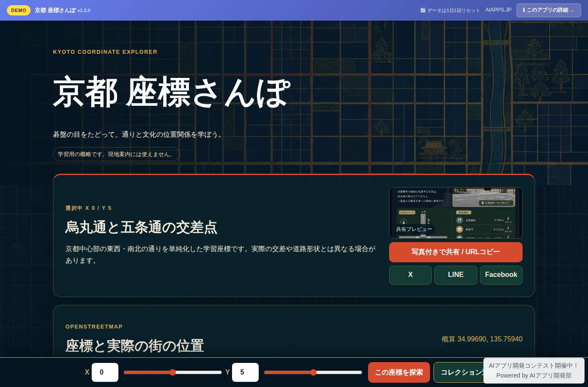
Task: Click the データは1日1回リセット refresh icon
Action: [x=423, y=10]
